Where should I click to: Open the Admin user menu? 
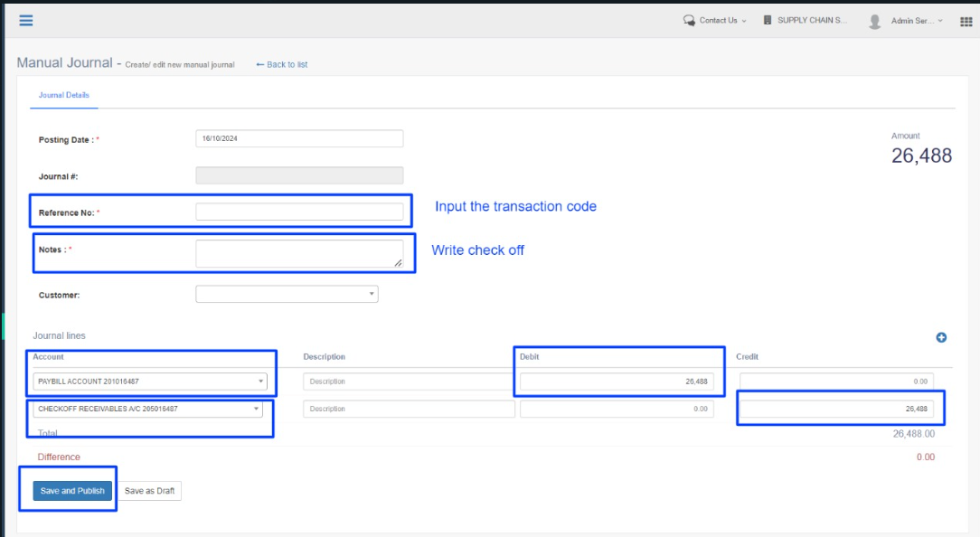(x=916, y=21)
